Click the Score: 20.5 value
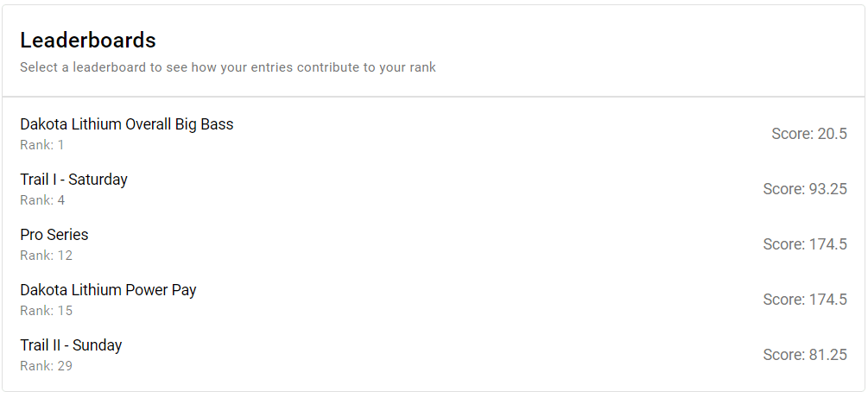Viewport: 868px width, 398px height. (808, 134)
